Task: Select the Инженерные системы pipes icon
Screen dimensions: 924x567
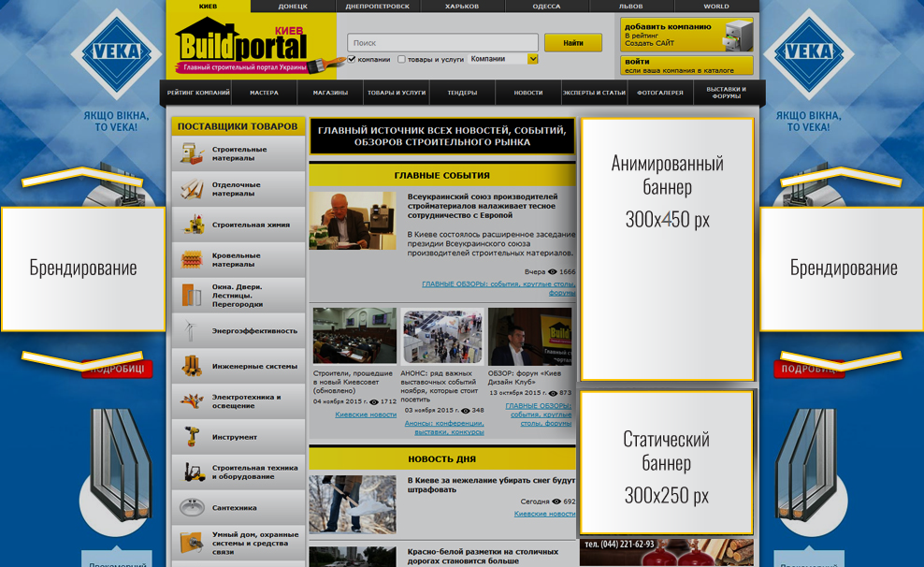Action: tap(192, 366)
